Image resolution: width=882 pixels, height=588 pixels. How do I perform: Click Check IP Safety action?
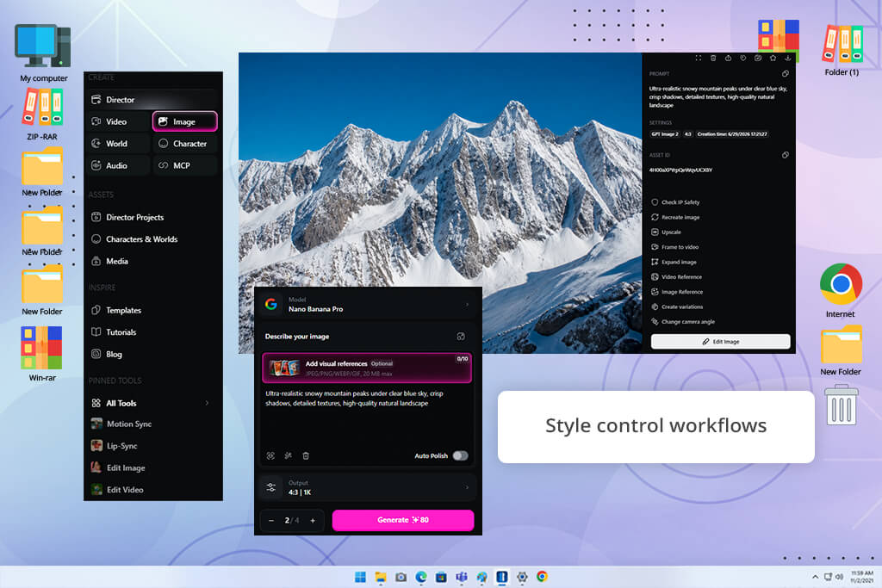click(x=675, y=202)
